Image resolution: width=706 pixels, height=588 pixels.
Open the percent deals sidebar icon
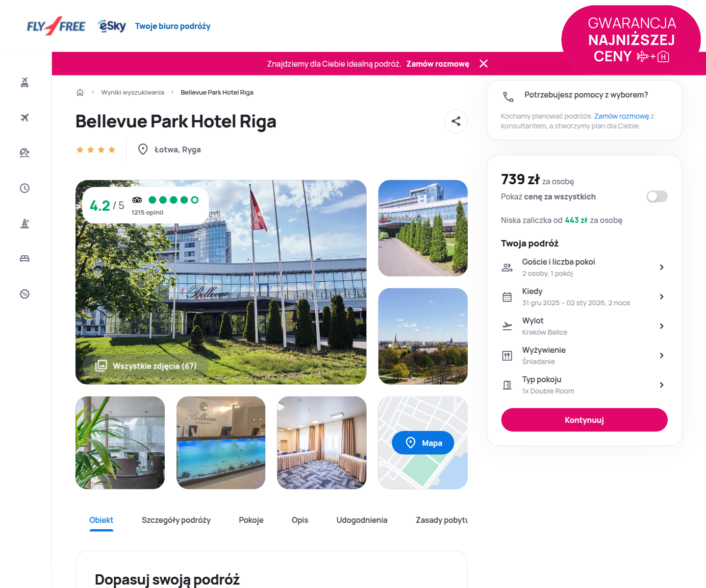point(25,294)
